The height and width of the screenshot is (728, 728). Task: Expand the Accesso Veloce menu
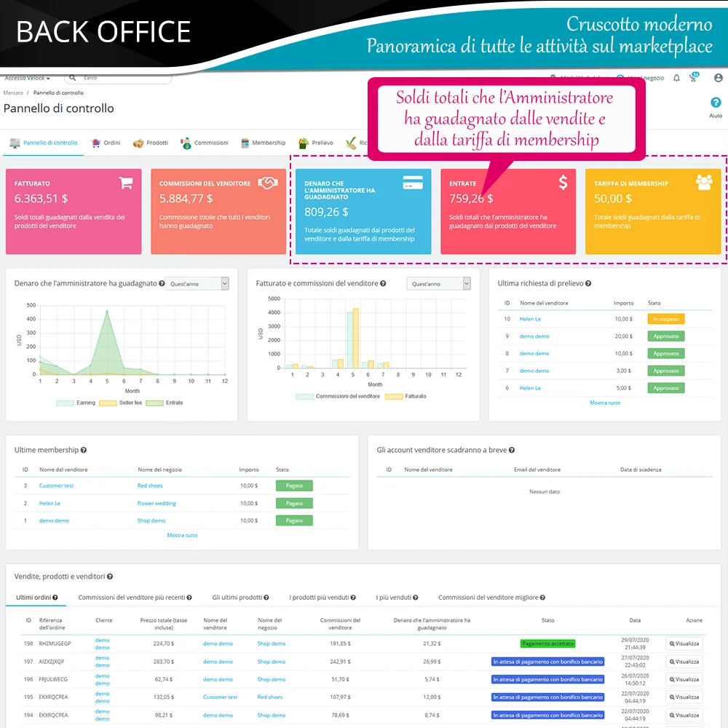[x=28, y=78]
